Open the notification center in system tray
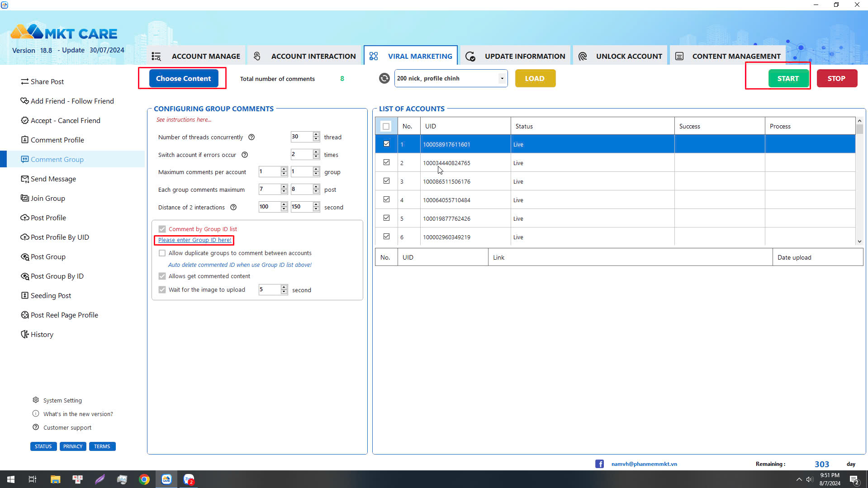This screenshot has width=868, height=488. point(854,480)
